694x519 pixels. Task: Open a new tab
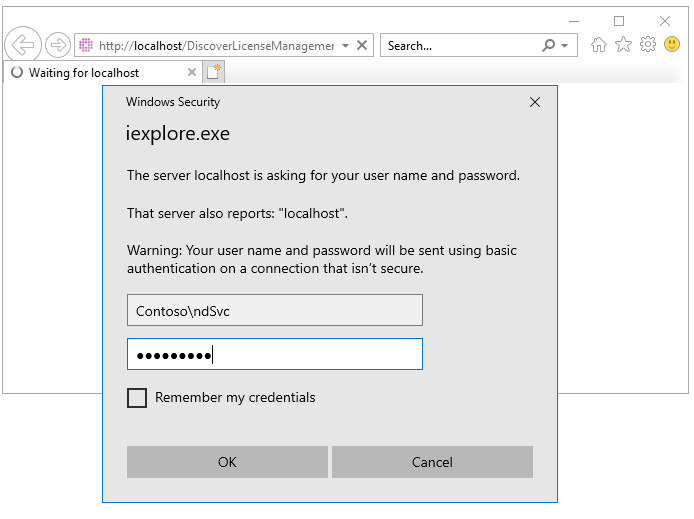[213, 72]
